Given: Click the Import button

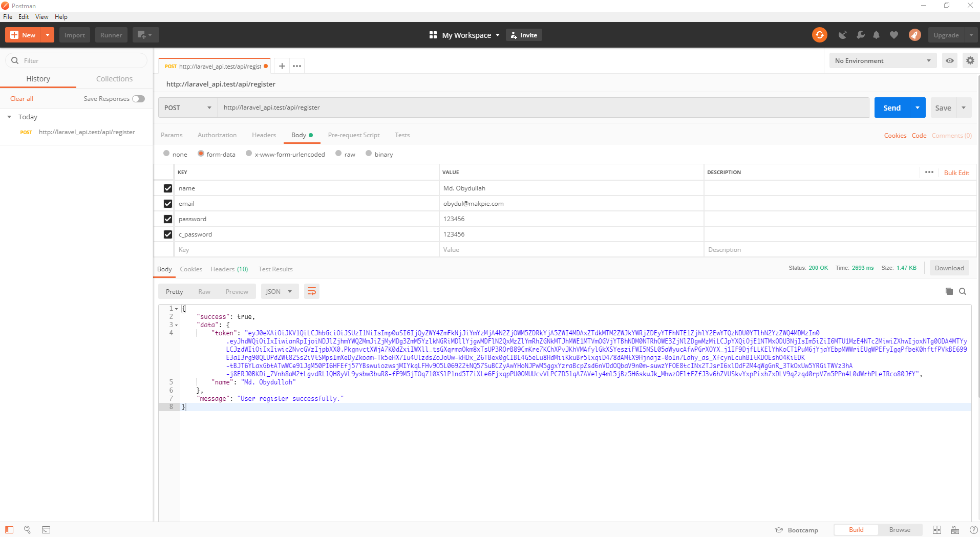Looking at the screenshot, I should [75, 35].
